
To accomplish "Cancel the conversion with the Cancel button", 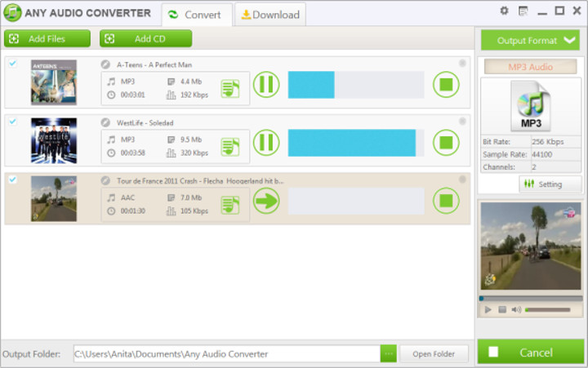I will pyautogui.click(x=530, y=352).
